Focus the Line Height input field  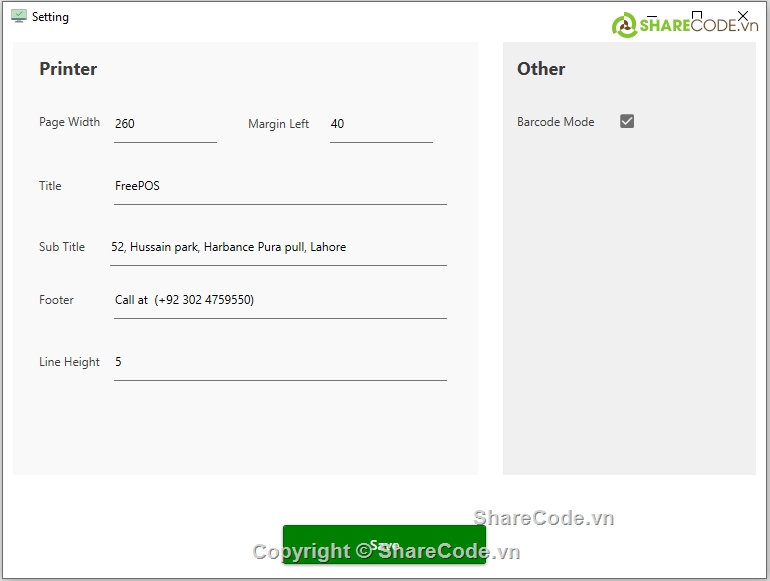click(x=280, y=362)
